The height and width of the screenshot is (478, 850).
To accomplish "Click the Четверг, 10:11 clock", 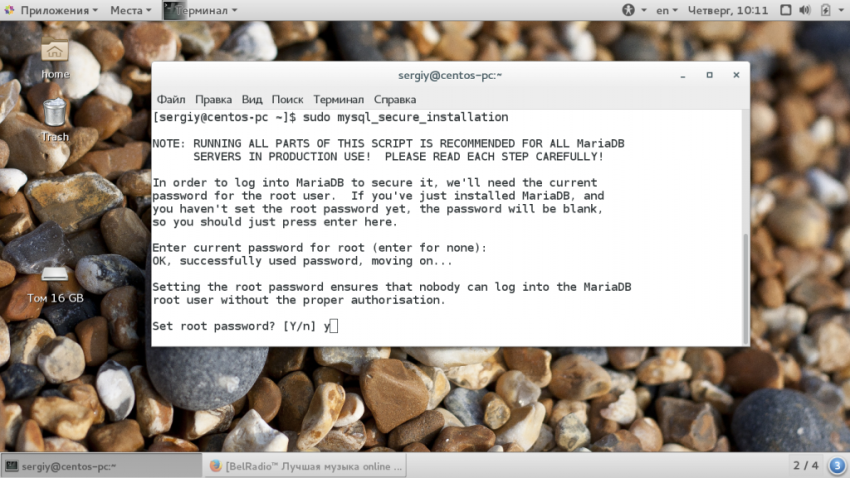I will pyautogui.click(x=727, y=10).
